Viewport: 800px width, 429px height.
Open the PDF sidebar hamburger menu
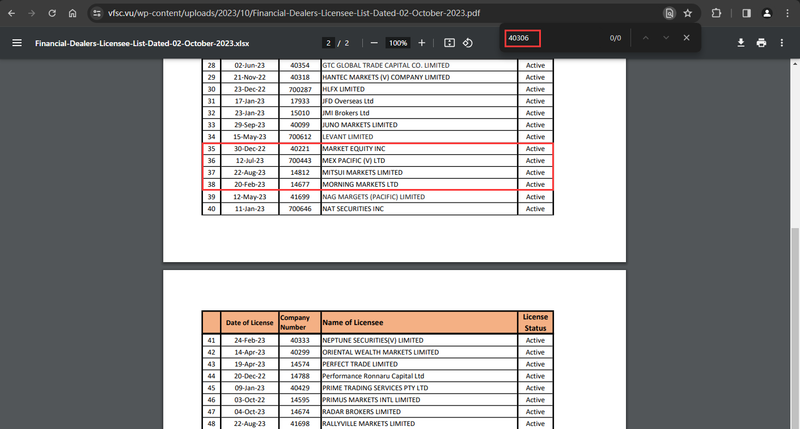pyautogui.click(x=17, y=43)
